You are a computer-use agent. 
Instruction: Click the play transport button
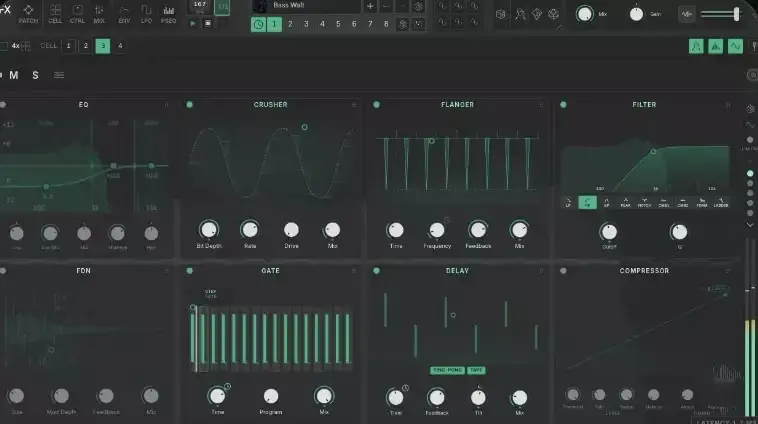coord(192,23)
